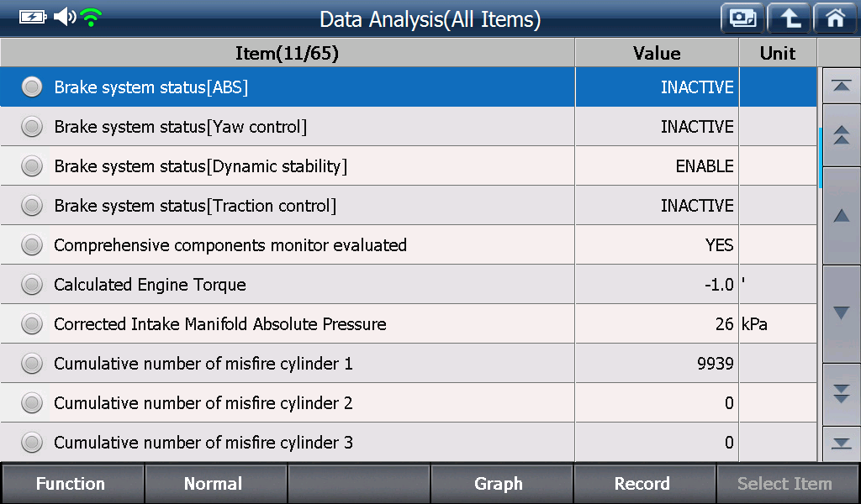Open the Function menu button
The width and height of the screenshot is (861, 504).
click(x=72, y=484)
